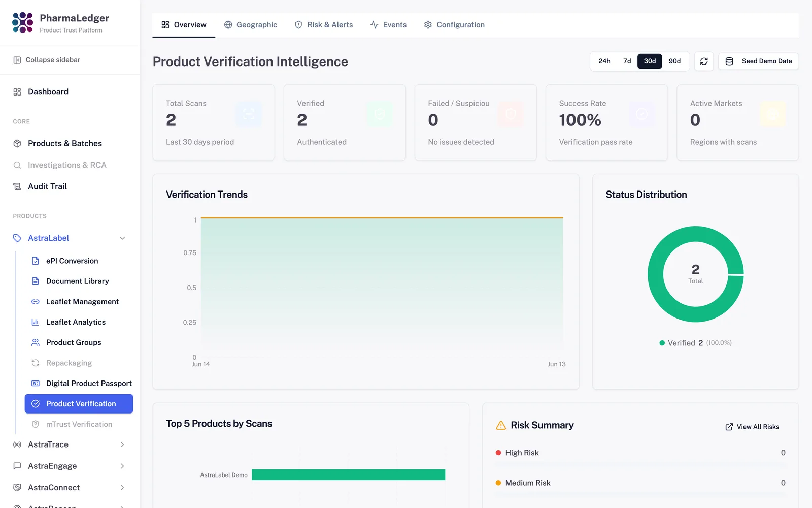Click the Digital Product Passport card icon
The width and height of the screenshot is (812, 508).
click(x=36, y=384)
